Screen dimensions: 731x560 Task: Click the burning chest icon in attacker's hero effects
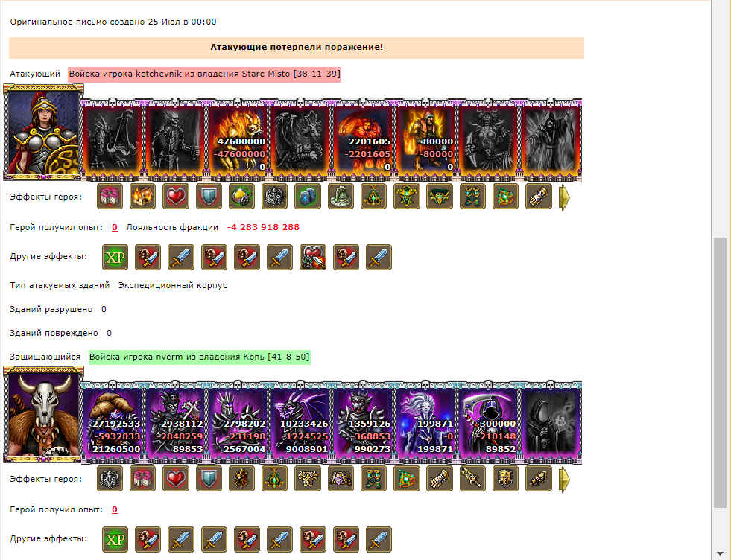[x=142, y=196]
